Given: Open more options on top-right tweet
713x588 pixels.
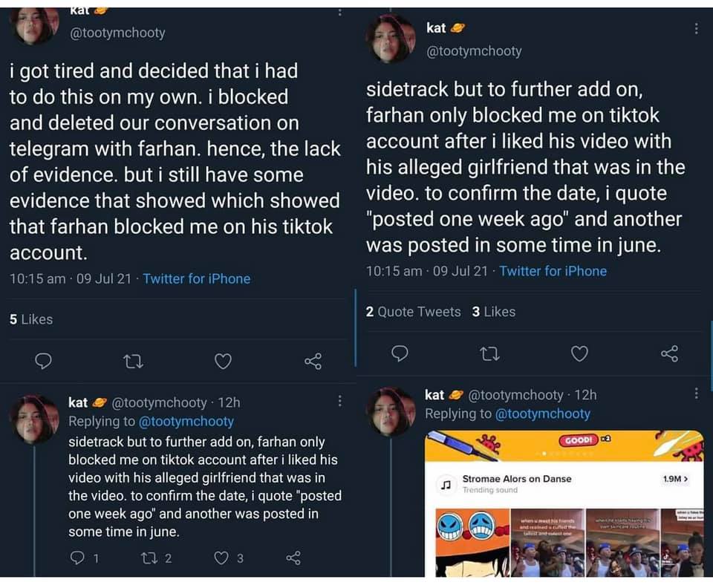Looking at the screenshot, I should (x=696, y=28).
